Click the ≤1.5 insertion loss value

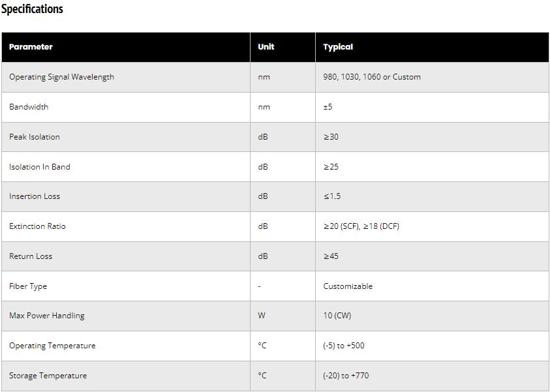point(332,196)
